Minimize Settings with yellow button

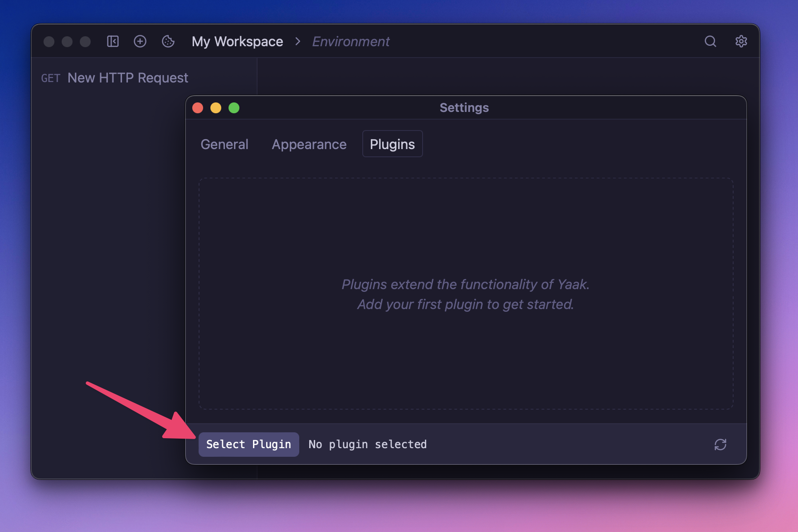pos(216,108)
